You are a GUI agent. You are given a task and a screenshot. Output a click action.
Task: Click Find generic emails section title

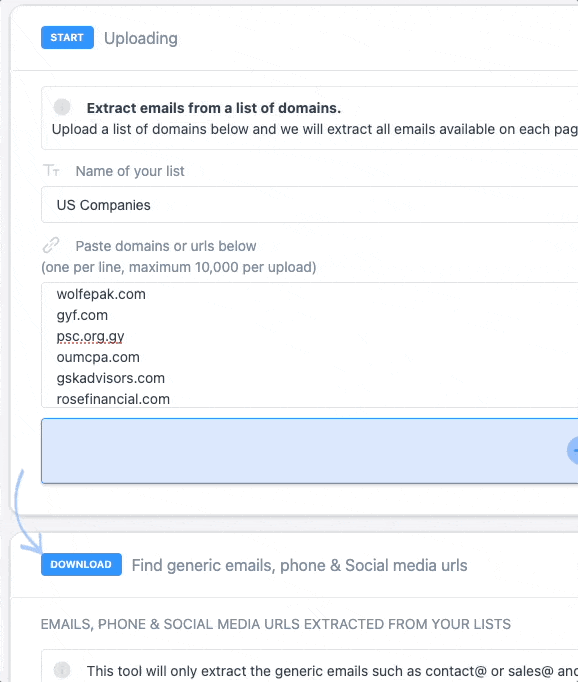point(300,565)
